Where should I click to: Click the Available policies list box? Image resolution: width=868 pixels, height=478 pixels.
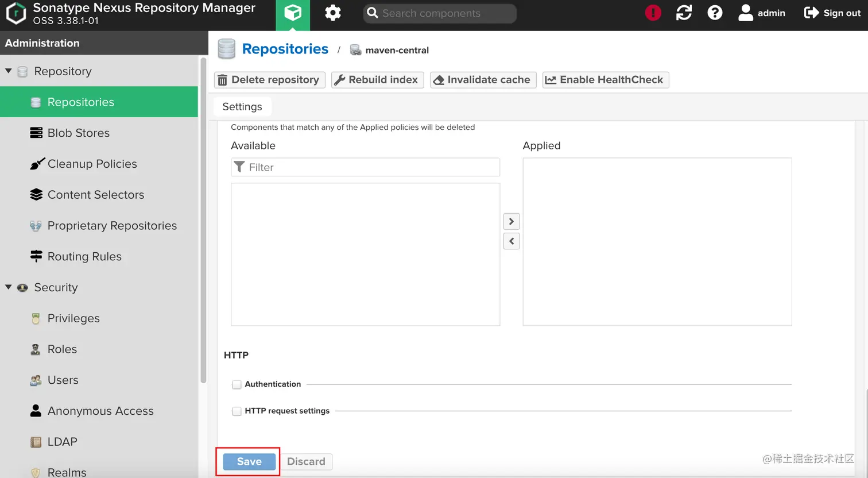pyautogui.click(x=365, y=255)
